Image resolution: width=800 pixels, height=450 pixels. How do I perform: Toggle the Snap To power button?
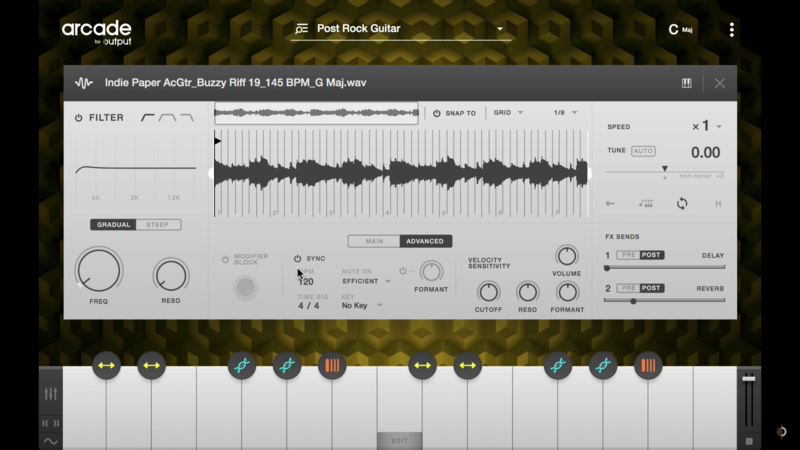(x=437, y=113)
